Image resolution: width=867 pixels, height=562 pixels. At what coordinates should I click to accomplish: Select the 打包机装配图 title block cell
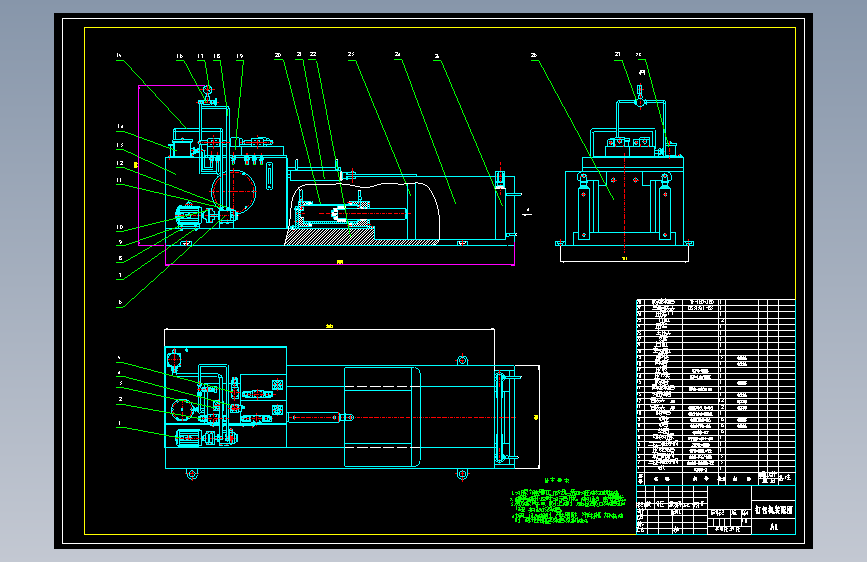(x=774, y=510)
